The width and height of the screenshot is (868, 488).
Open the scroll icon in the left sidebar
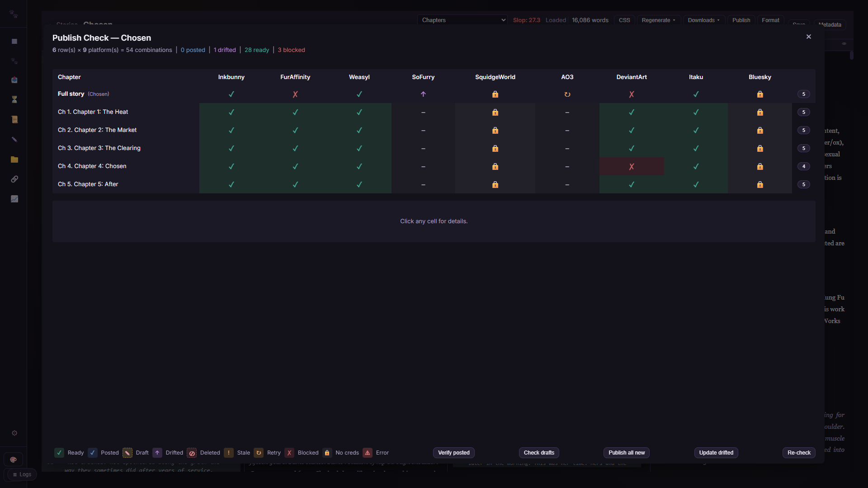[14, 120]
